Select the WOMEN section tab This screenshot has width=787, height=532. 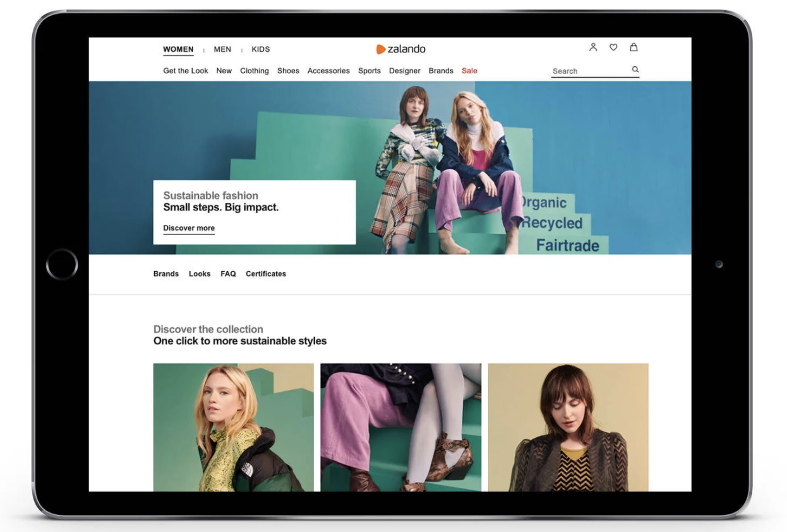pos(178,49)
